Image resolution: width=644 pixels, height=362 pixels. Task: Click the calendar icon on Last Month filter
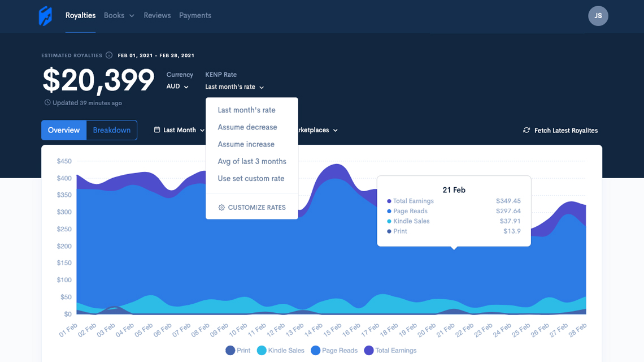[156, 130]
